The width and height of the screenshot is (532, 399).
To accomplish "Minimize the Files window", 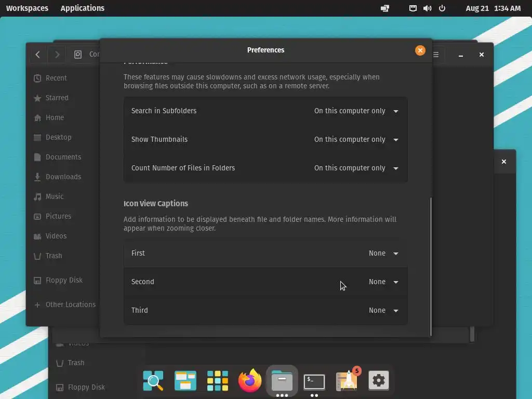I will point(461,55).
